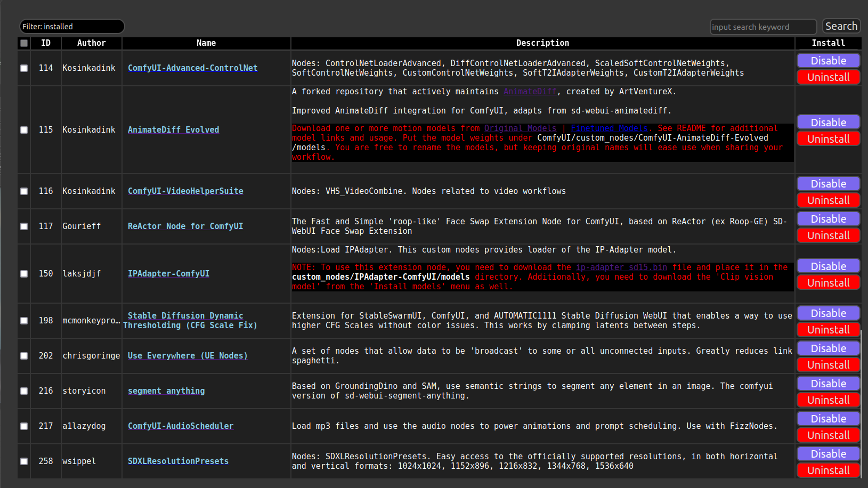Click the Description column header
Viewport: 868px width, 488px height.
pyautogui.click(x=542, y=43)
